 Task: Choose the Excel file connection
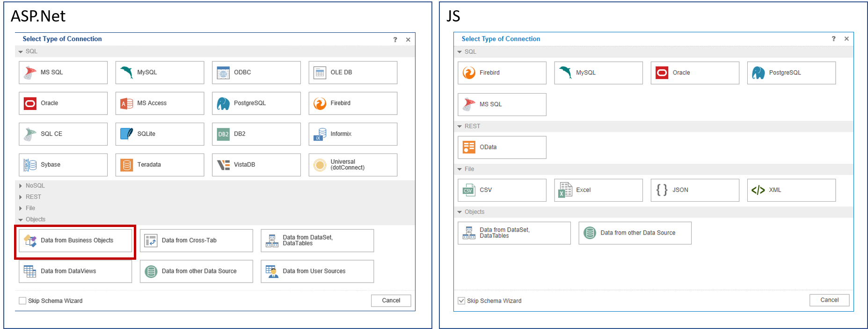coord(598,190)
